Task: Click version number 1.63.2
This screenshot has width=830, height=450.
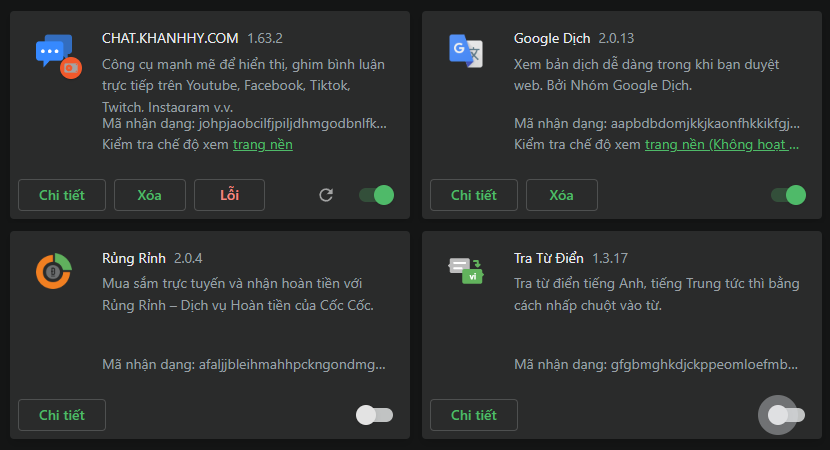Action: (265, 38)
